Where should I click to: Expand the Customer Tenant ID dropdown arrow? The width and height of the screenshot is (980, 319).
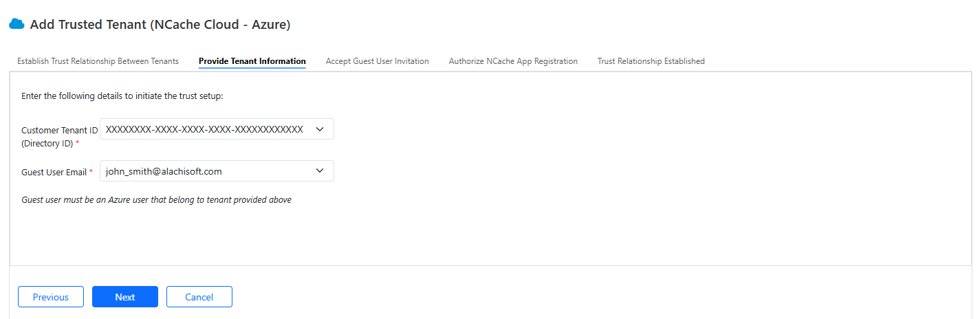[x=319, y=129]
